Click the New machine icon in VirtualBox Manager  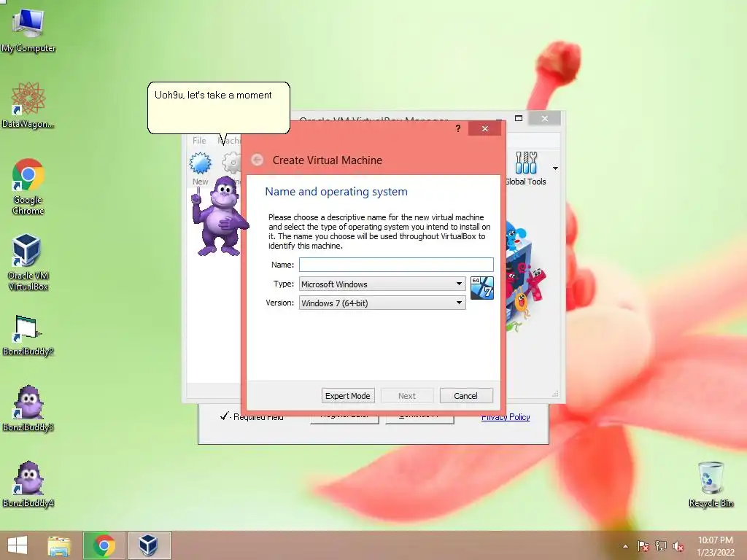click(x=200, y=168)
